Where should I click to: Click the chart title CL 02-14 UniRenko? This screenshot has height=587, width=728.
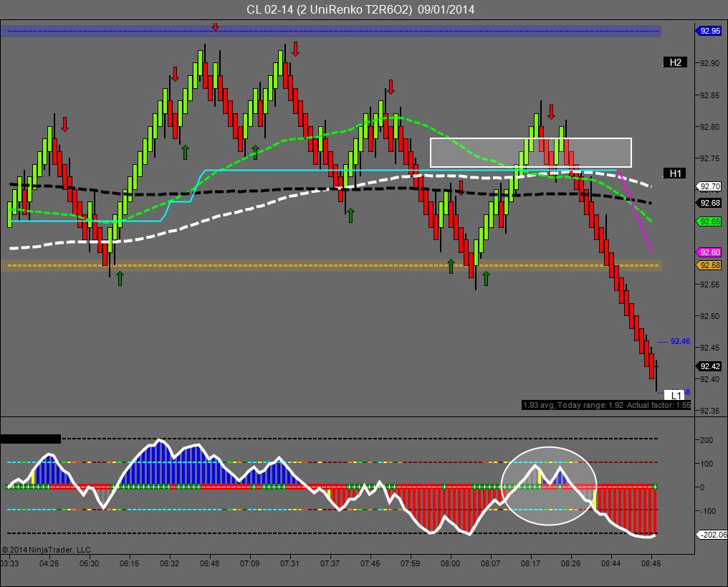click(360, 9)
